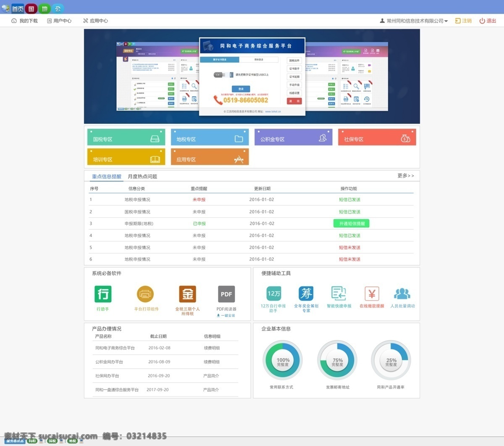Switch to the 首页 tab

pyautogui.click(x=18, y=8)
